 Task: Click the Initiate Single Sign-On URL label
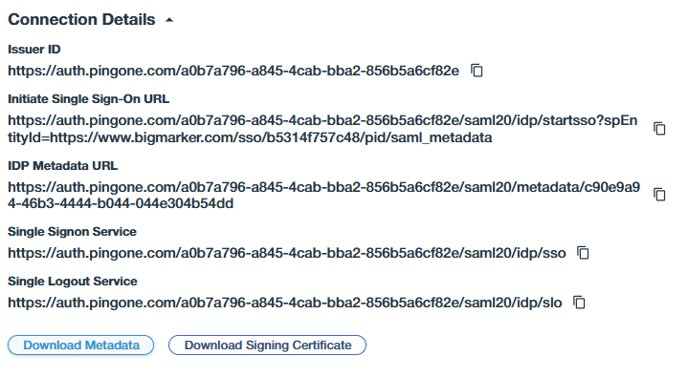pos(89,99)
